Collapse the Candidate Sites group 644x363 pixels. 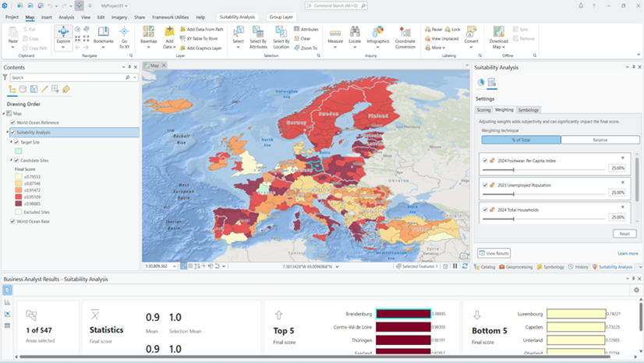coord(11,160)
